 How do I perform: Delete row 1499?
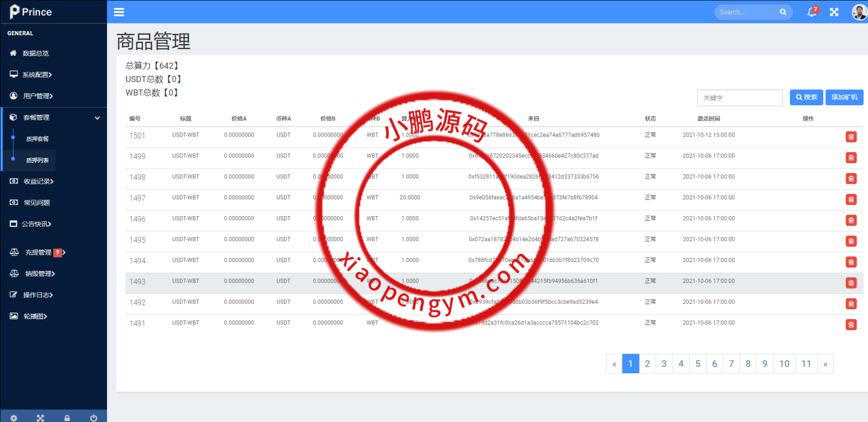pyautogui.click(x=851, y=158)
